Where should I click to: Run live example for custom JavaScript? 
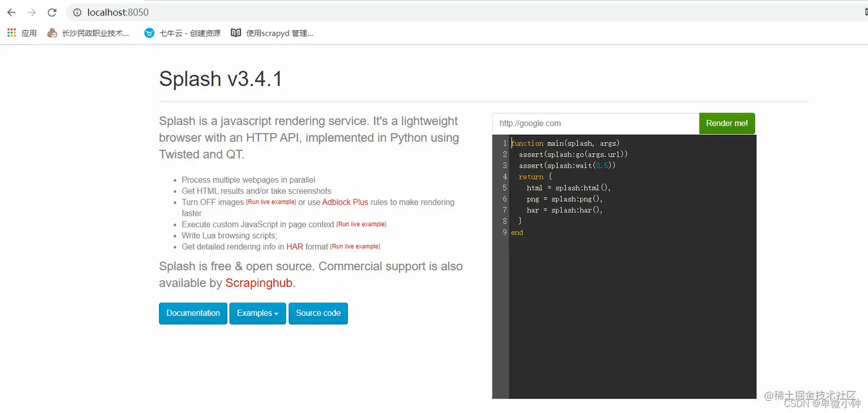pyautogui.click(x=361, y=224)
